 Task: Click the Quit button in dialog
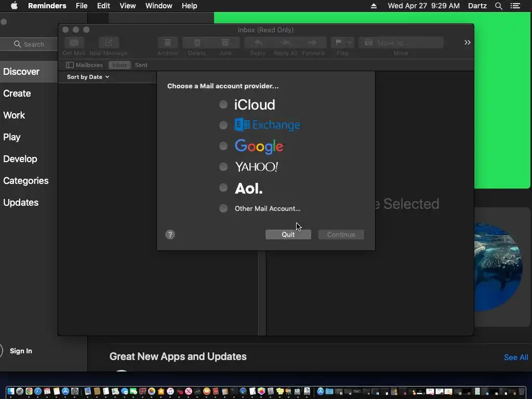pyautogui.click(x=288, y=234)
